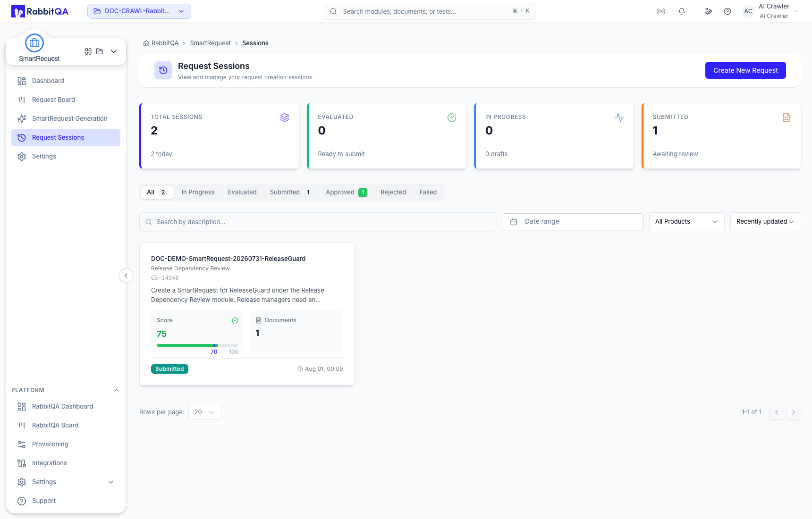Switch to the Rejected tab

pos(393,193)
